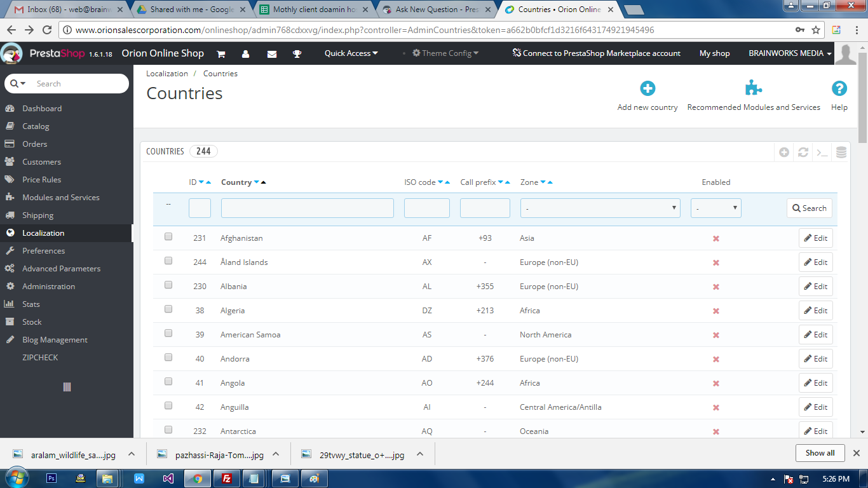This screenshot has height=488, width=868.
Task: Open Photoshop from the taskbar
Action: click(x=52, y=478)
